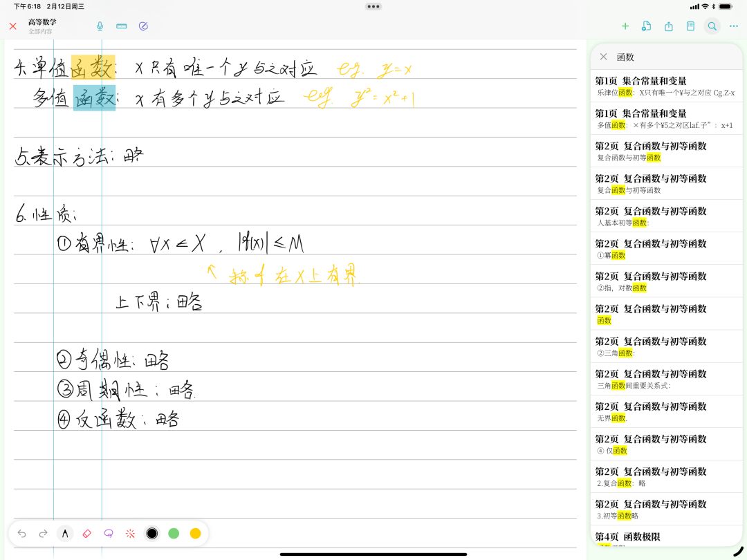This screenshot has height=560, width=747.
Task: Close the 函数 search panel
Action: (604, 57)
